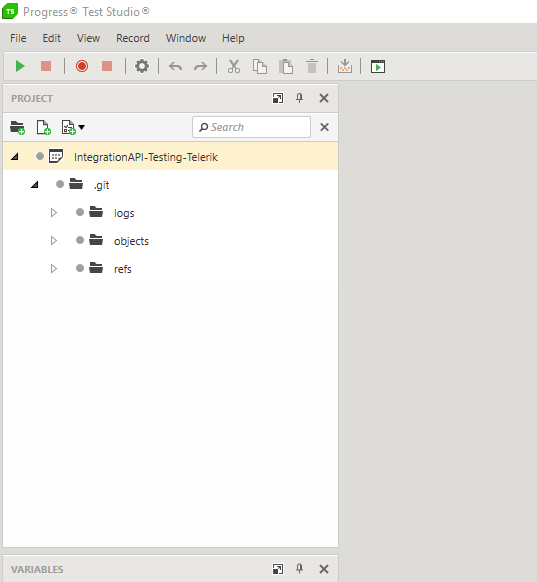Expand the refs folder

tap(54, 268)
